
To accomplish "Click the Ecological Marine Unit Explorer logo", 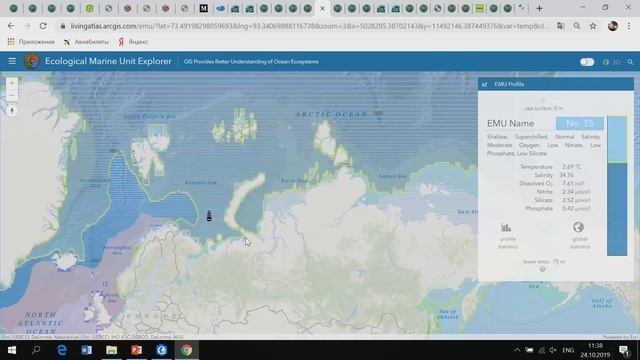I will click(31, 62).
